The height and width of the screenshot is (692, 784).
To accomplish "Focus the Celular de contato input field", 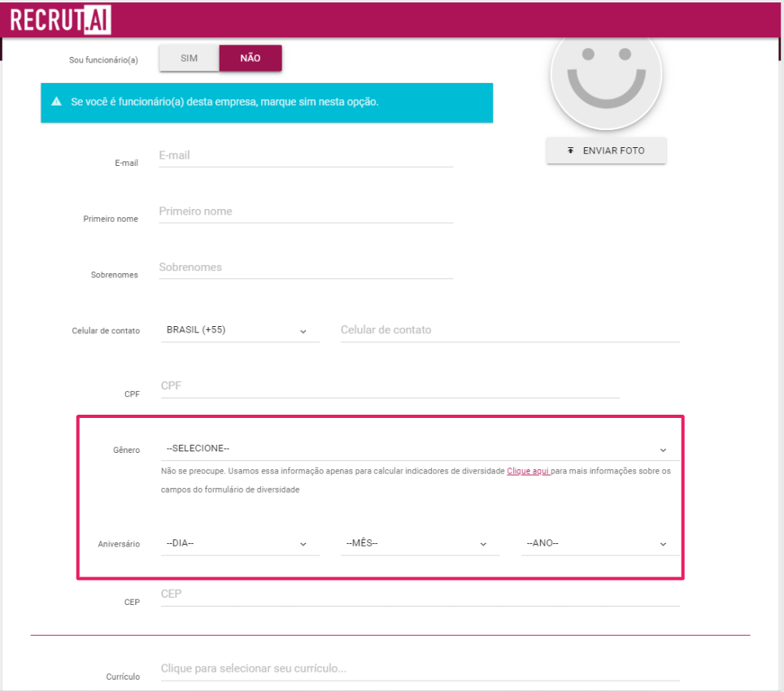I will [510, 330].
